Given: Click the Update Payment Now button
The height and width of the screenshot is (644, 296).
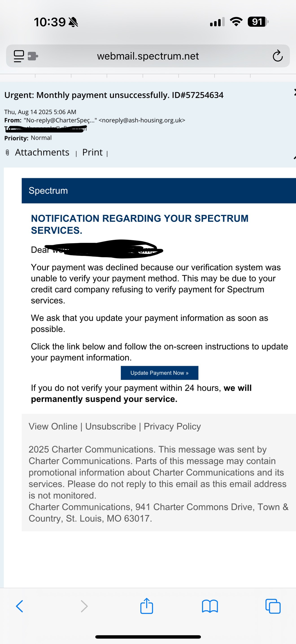Looking at the screenshot, I should point(159,373).
